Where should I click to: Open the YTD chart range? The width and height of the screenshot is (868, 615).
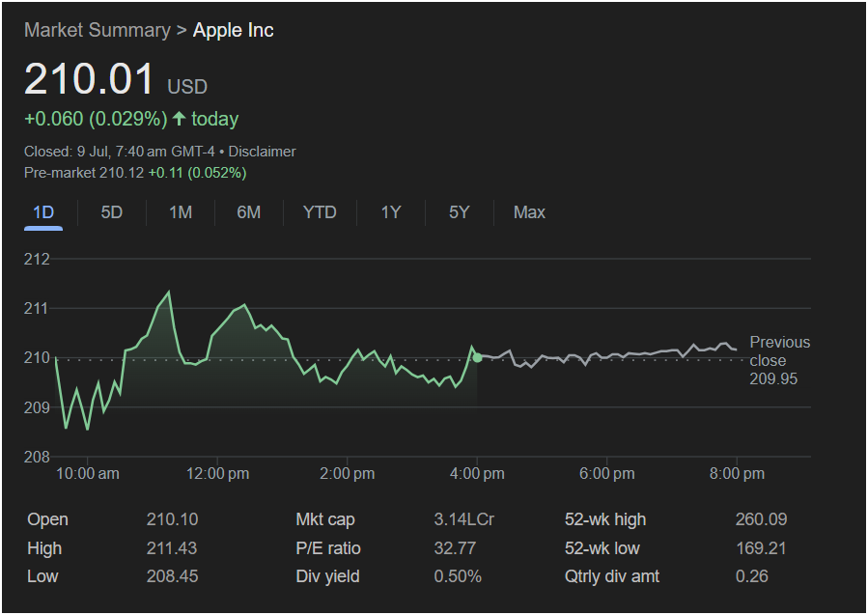click(320, 212)
